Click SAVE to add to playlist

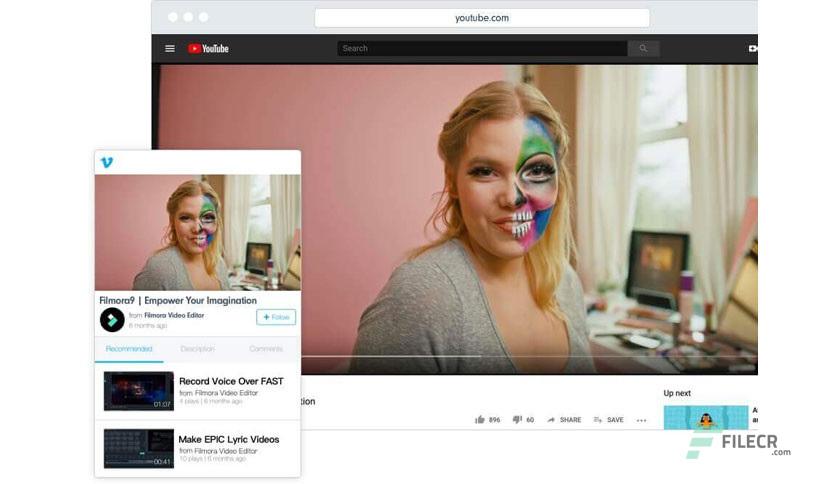(x=608, y=420)
